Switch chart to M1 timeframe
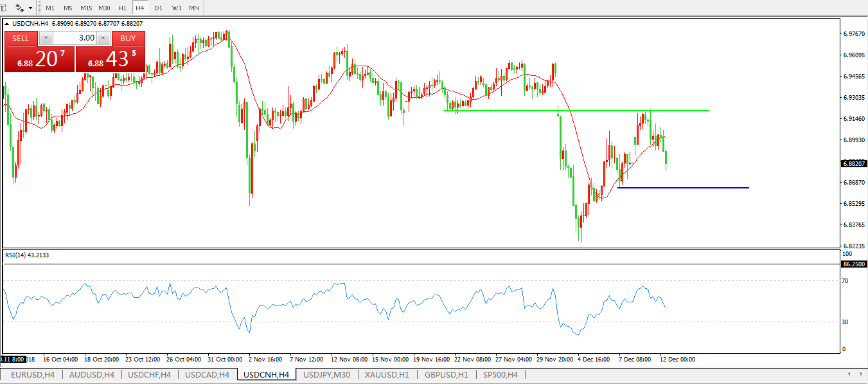868x384 pixels. [x=50, y=8]
